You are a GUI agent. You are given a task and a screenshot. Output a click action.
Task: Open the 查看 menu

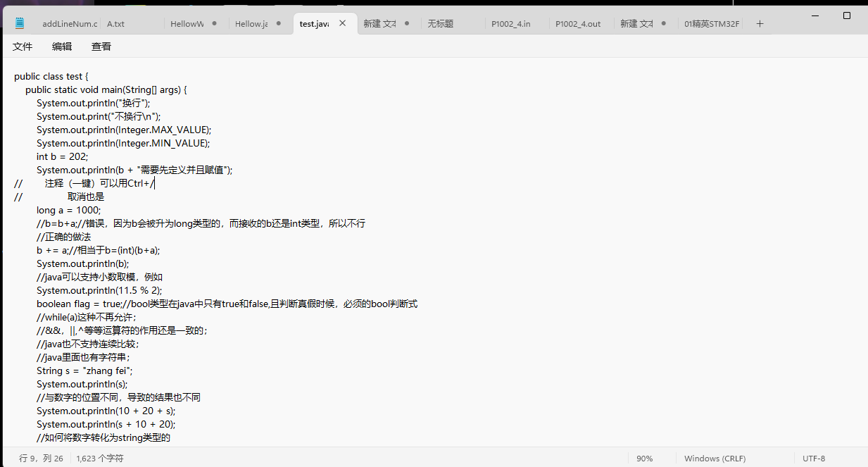point(101,46)
